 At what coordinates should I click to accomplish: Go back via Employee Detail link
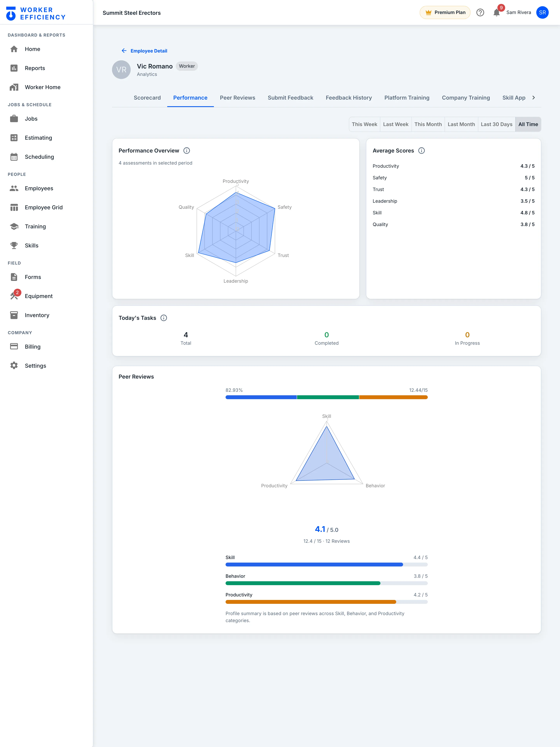click(x=144, y=51)
